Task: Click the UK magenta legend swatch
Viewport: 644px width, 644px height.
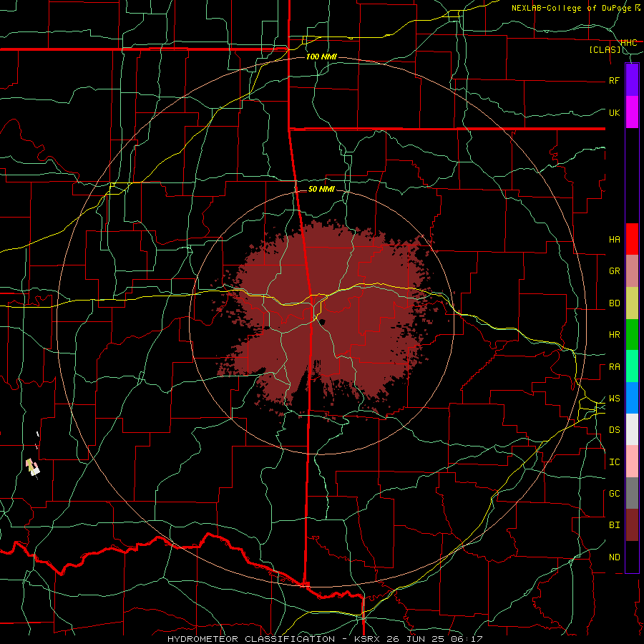Action: click(632, 112)
